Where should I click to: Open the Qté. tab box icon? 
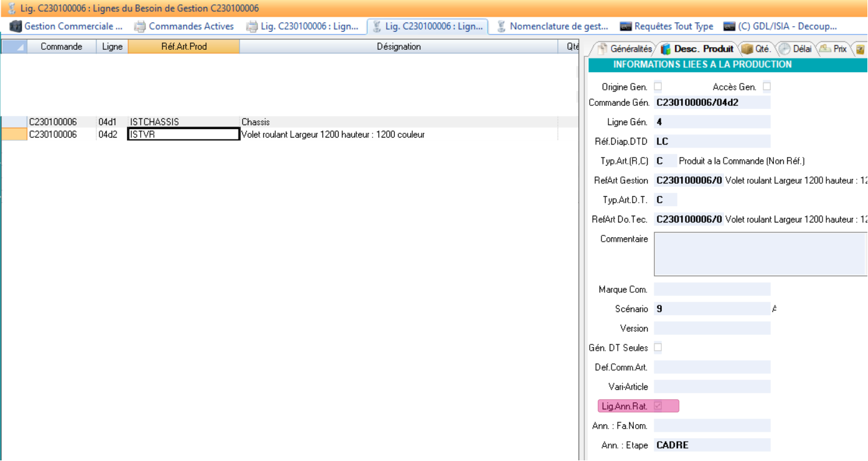point(747,49)
